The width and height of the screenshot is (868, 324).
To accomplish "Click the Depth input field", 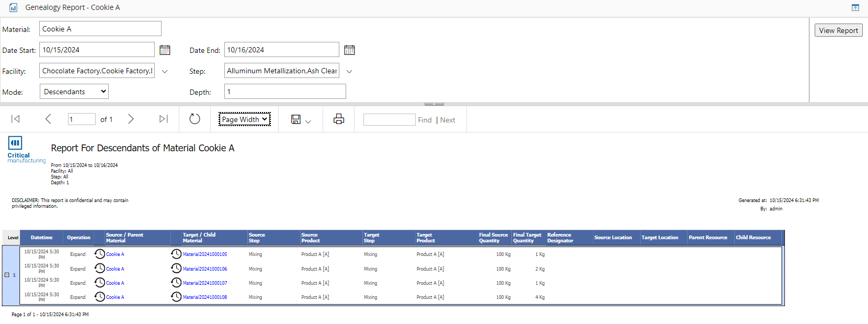I will [285, 92].
